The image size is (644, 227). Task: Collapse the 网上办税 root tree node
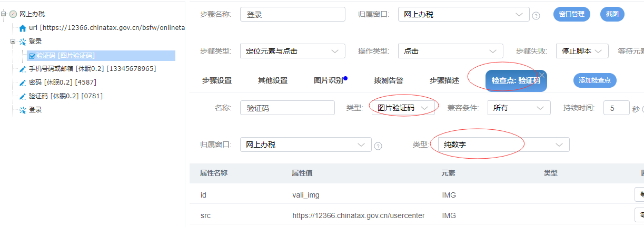[x=4, y=14]
